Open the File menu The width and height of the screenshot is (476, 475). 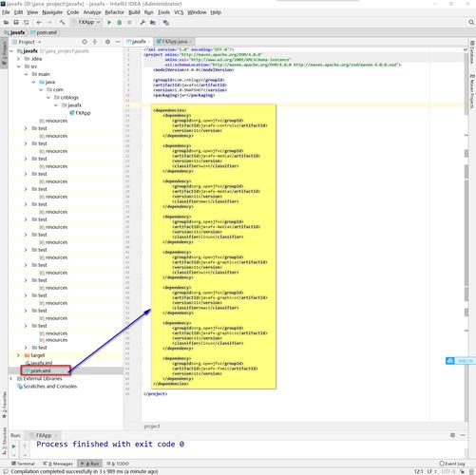click(6, 12)
